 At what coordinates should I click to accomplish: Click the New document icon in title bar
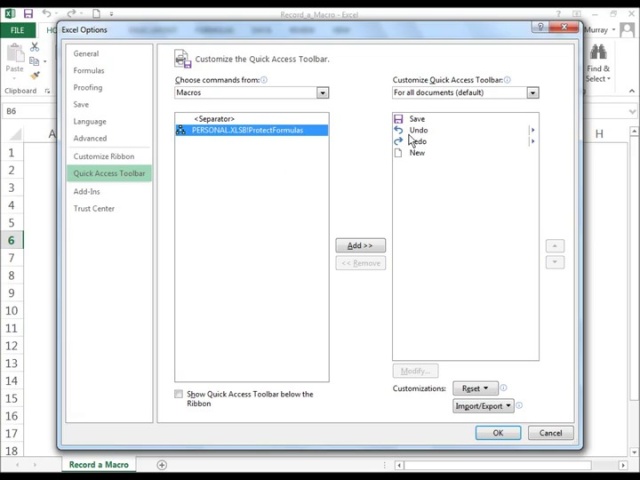(x=96, y=14)
